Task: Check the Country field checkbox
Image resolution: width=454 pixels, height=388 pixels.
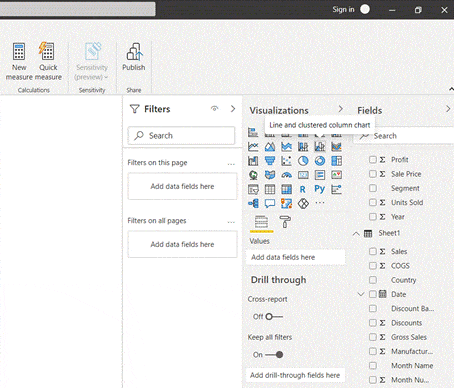Action: pos(373,280)
